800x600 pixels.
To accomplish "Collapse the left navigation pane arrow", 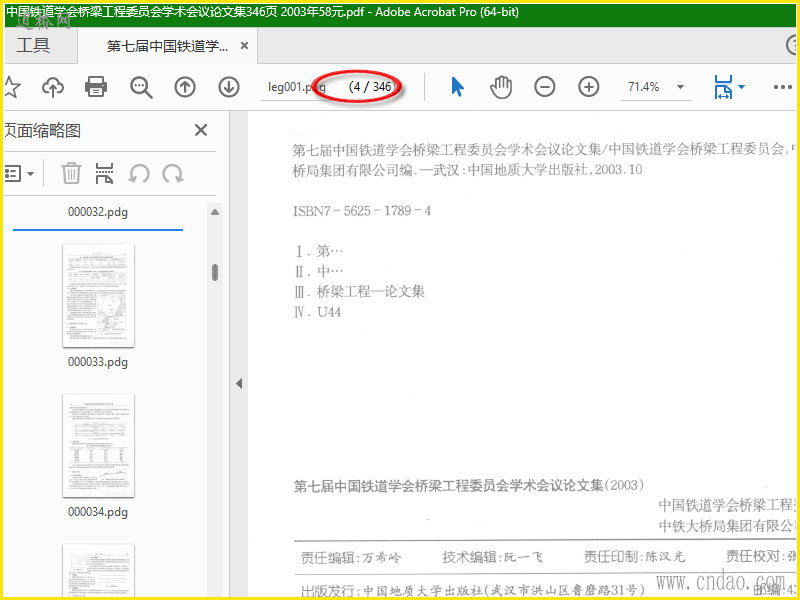I will tap(239, 384).
